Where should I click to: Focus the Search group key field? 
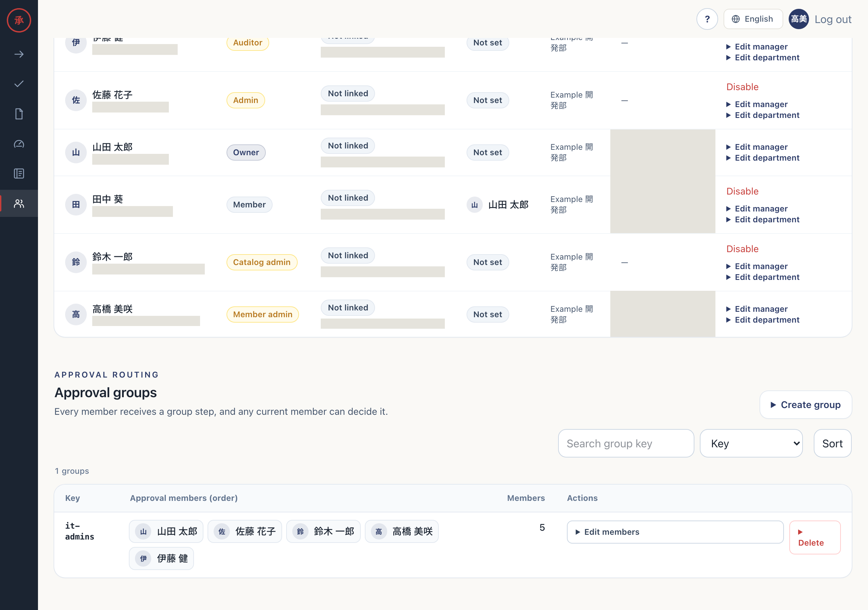[x=626, y=443]
